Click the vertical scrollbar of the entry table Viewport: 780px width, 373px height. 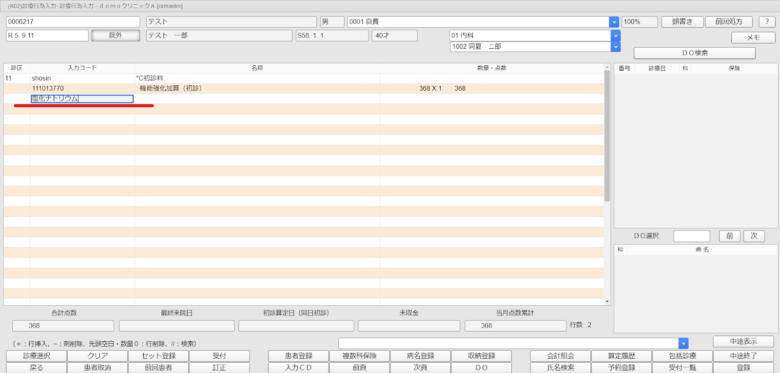pos(607,135)
